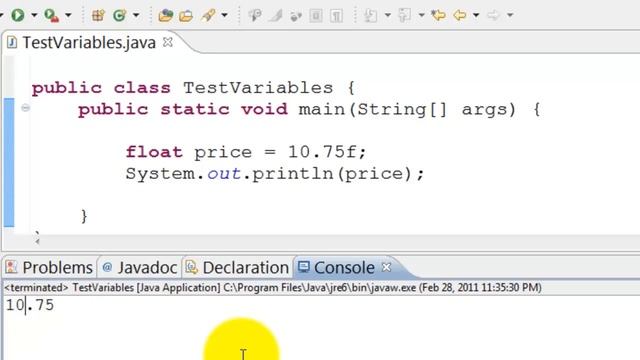640x360 pixels.
Task: Open the New Java Class dropdown arrow
Action: (136, 15)
